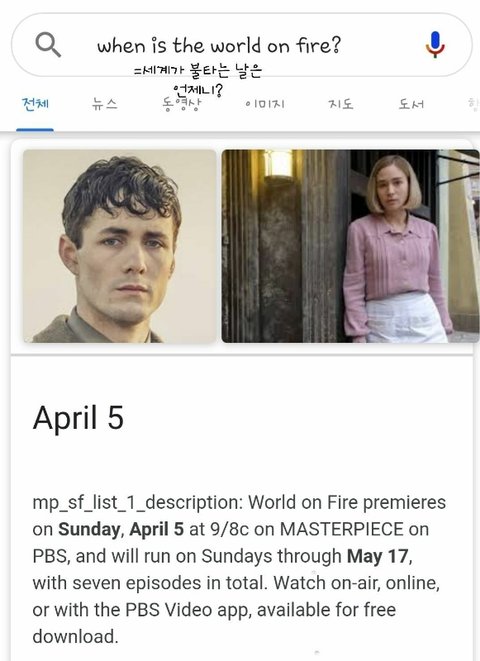
Task: Tap the blue underline beneath 전체
Action: pos(35,130)
